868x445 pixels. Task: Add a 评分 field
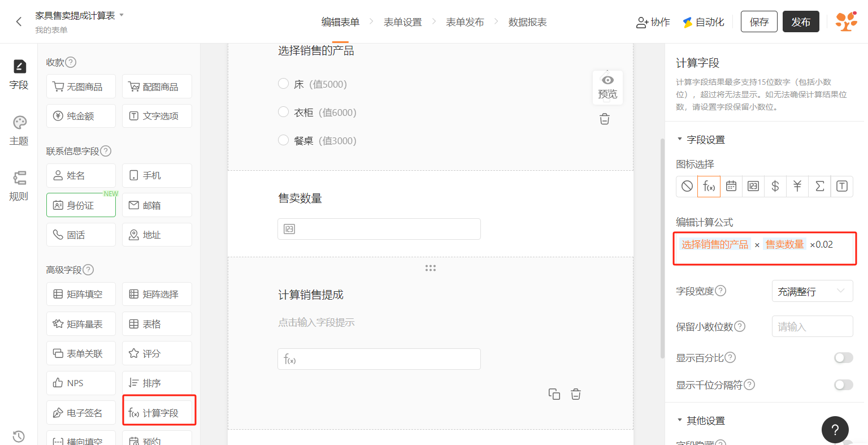click(157, 353)
